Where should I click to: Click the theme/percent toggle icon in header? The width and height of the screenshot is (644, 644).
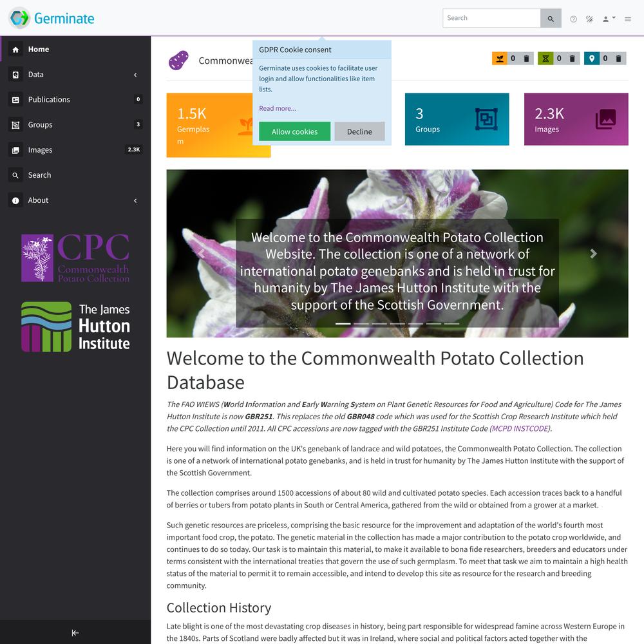click(x=589, y=19)
